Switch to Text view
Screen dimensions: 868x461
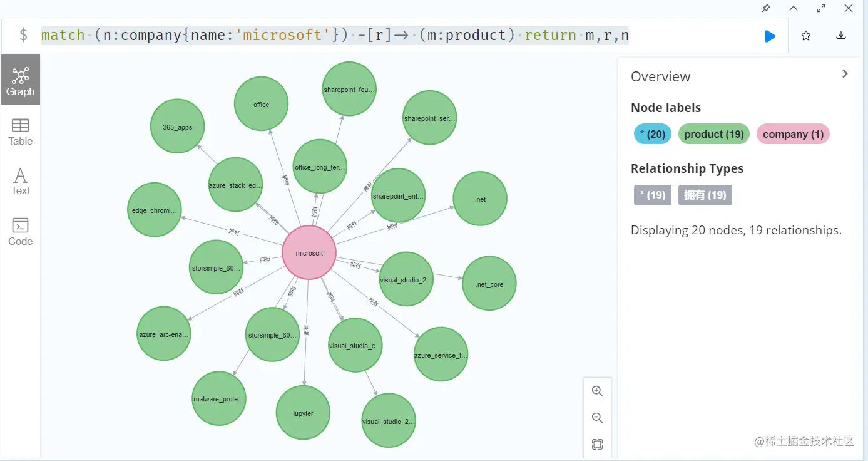tap(21, 182)
